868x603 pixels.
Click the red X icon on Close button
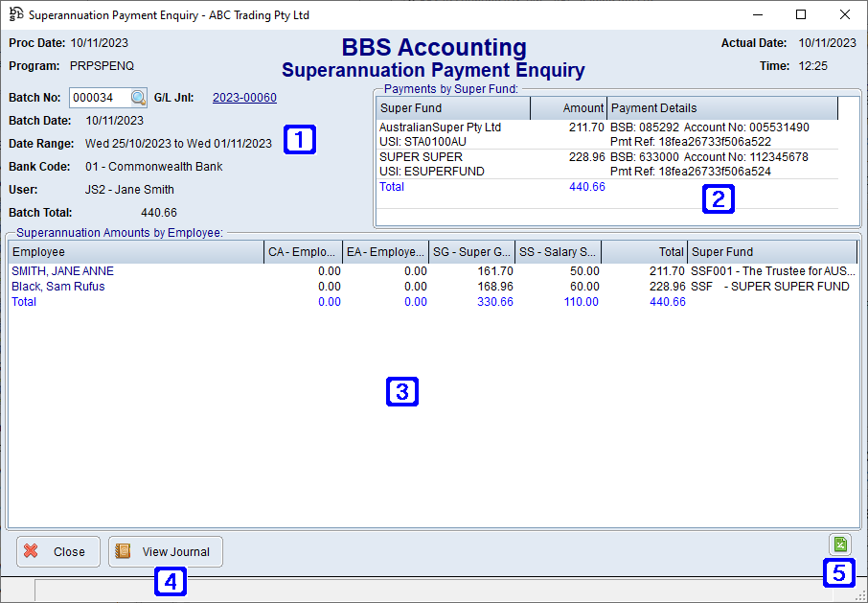28,551
